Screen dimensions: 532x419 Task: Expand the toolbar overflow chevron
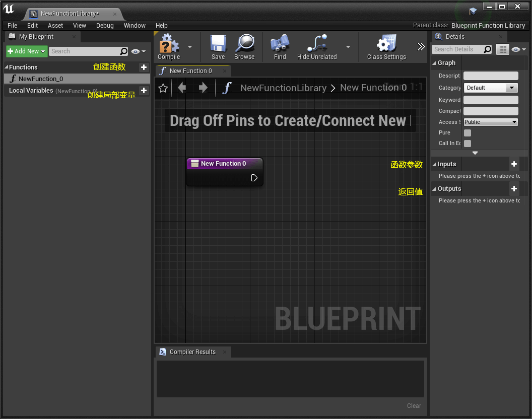click(421, 47)
